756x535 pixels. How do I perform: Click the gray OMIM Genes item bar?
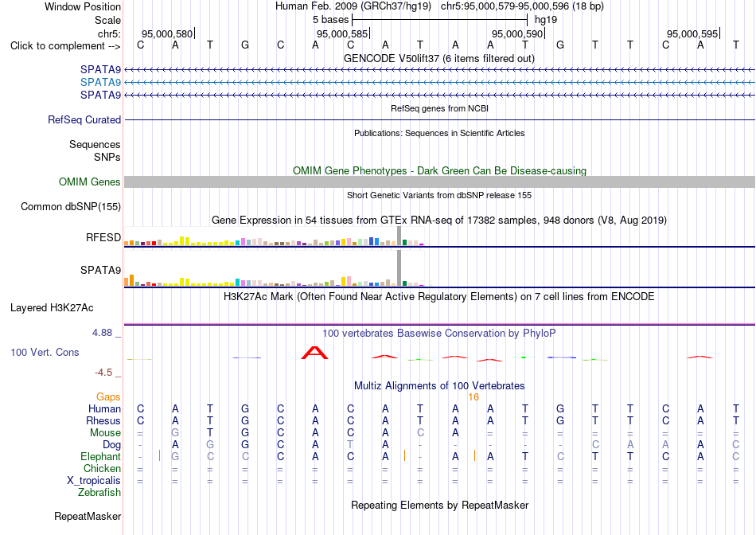pyautogui.click(x=439, y=182)
